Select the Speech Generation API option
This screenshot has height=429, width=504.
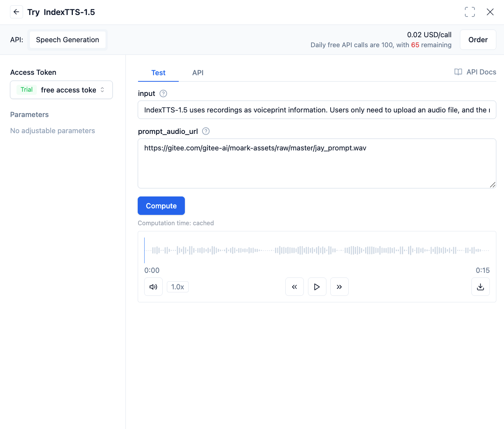[68, 40]
